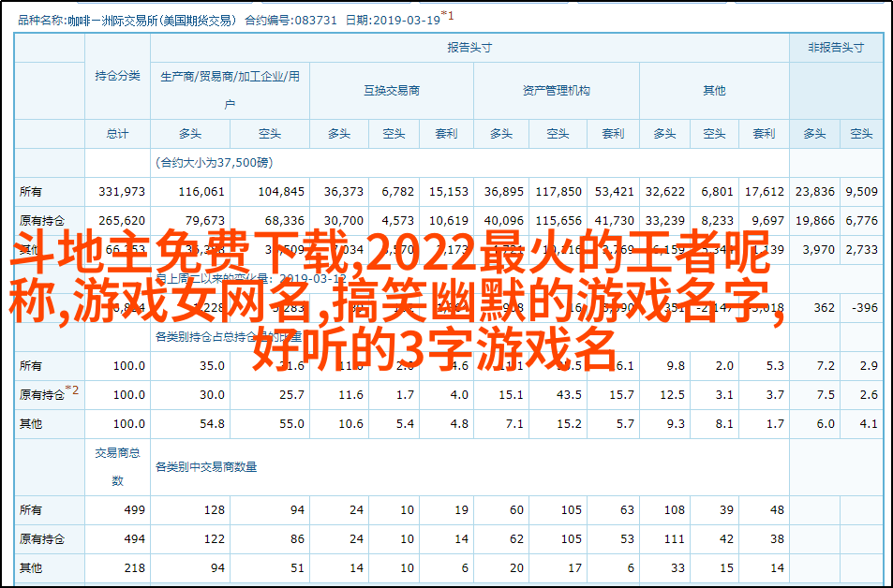Select the trader count 128
The height and width of the screenshot is (588, 893).
click(215, 510)
